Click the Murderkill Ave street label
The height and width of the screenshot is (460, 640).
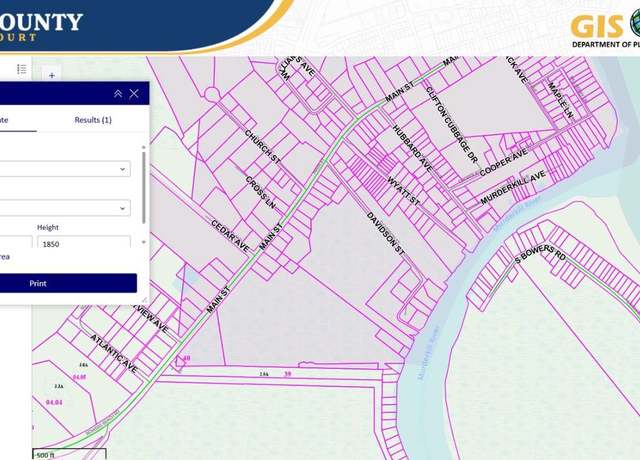pos(513,188)
